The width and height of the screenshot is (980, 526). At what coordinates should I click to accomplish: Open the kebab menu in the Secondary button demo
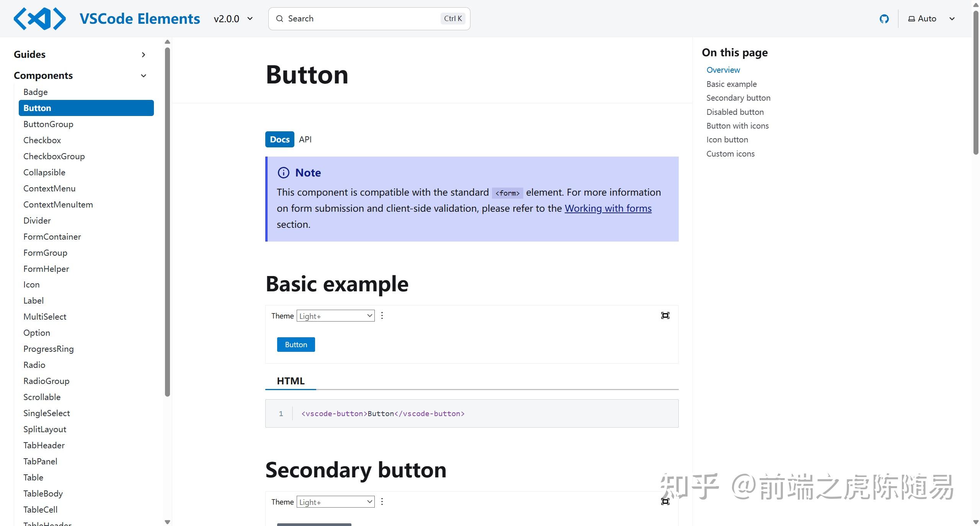pos(382,501)
